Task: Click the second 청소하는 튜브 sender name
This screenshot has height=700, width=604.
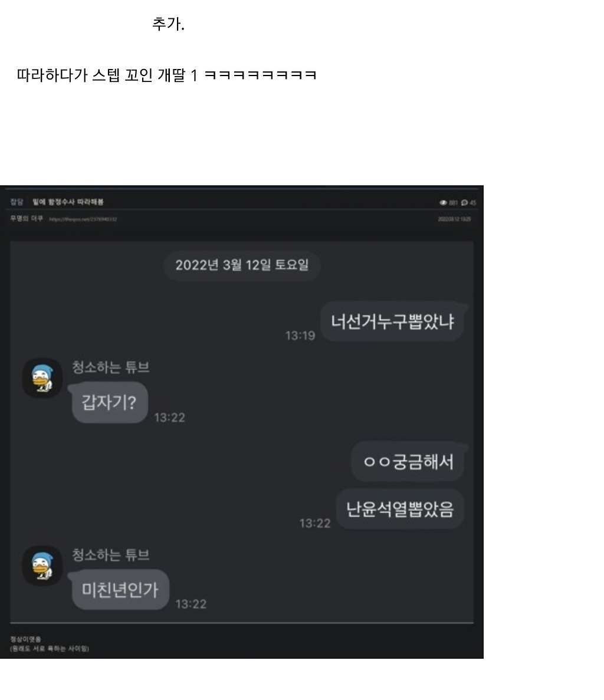Action: 110,555
